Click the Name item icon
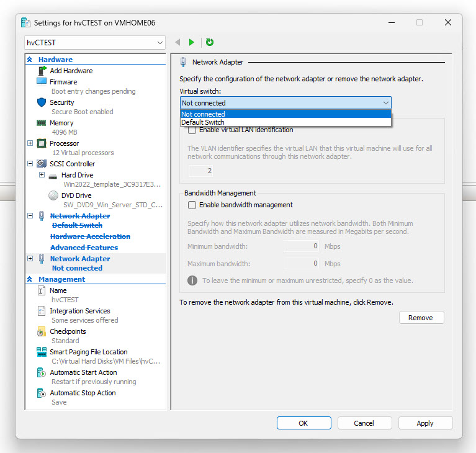 point(42,290)
